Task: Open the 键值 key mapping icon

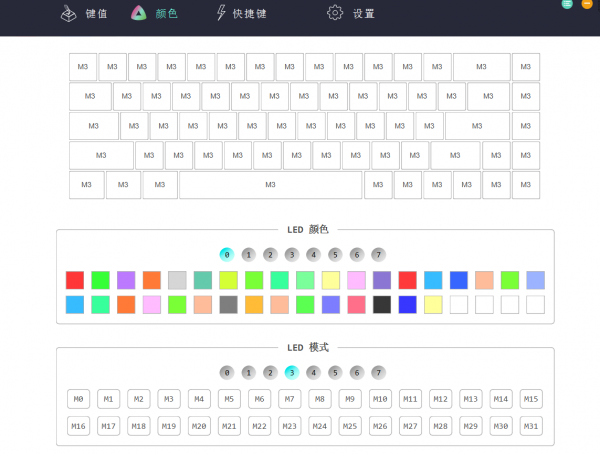Action: point(68,14)
